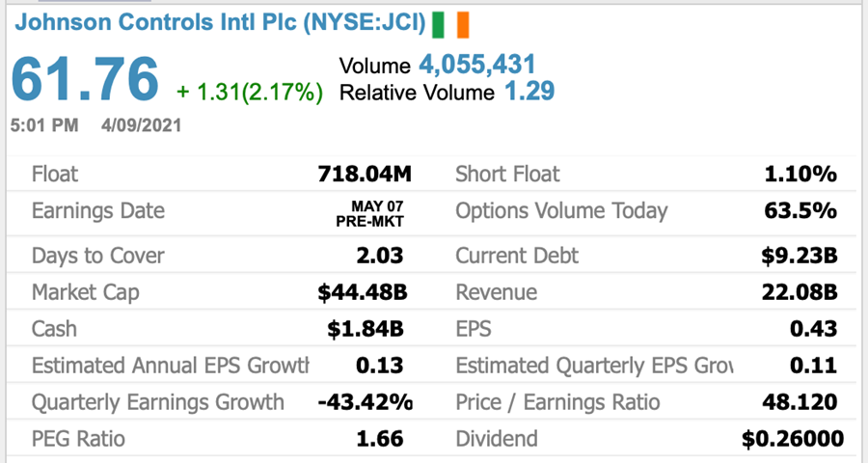This screenshot has height=463, width=868.
Task: Click the Days to Cover label
Action: 98,256
